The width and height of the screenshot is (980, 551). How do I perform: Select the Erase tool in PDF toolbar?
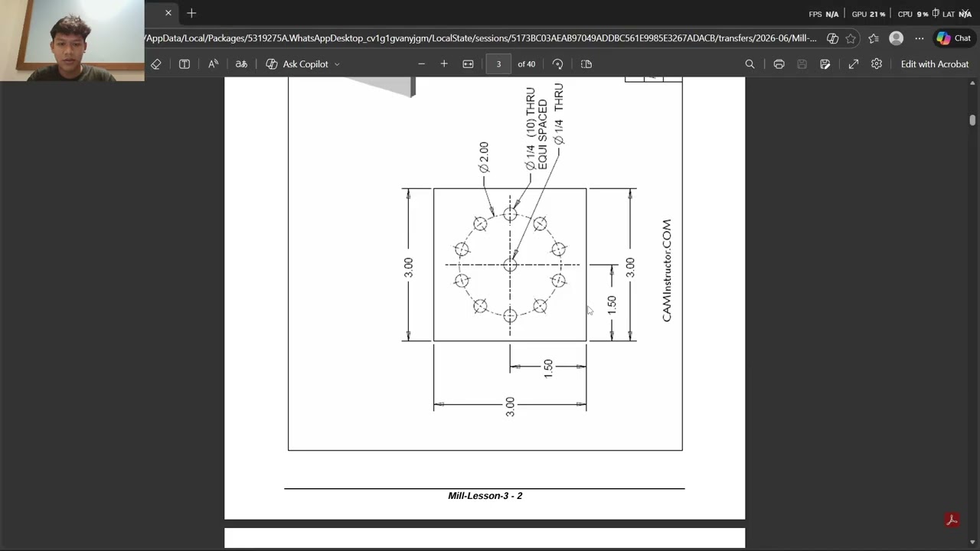[x=156, y=64]
